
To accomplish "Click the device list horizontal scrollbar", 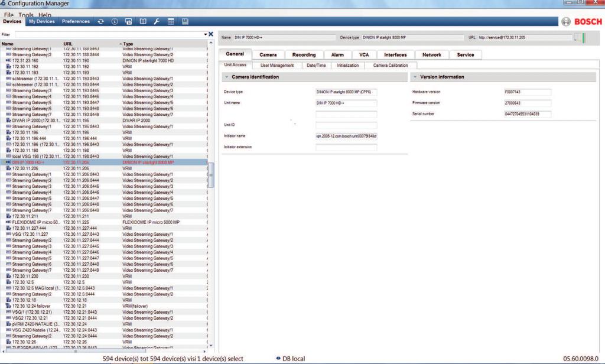I will click(x=76, y=351).
